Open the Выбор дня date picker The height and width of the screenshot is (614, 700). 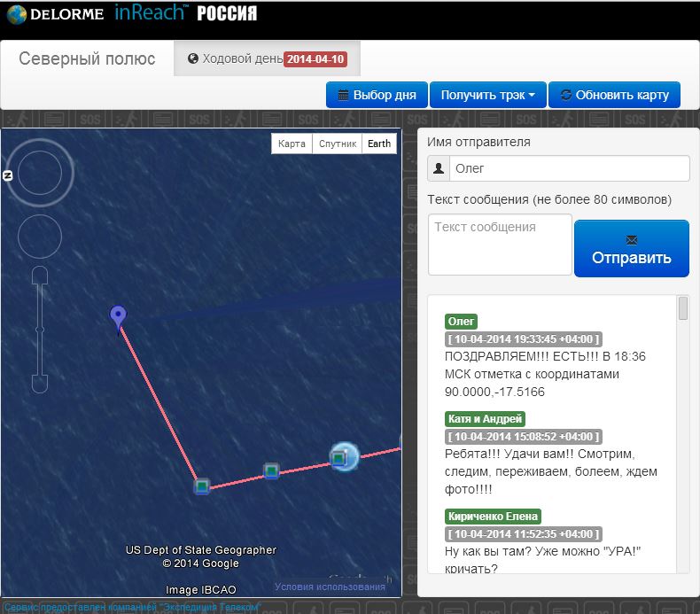(x=377, y=95)
